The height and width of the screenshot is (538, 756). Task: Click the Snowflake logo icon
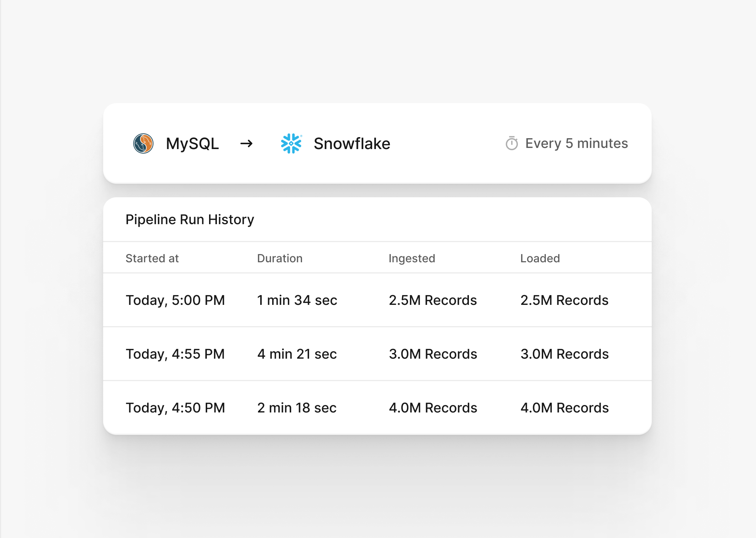coord(291,143)
